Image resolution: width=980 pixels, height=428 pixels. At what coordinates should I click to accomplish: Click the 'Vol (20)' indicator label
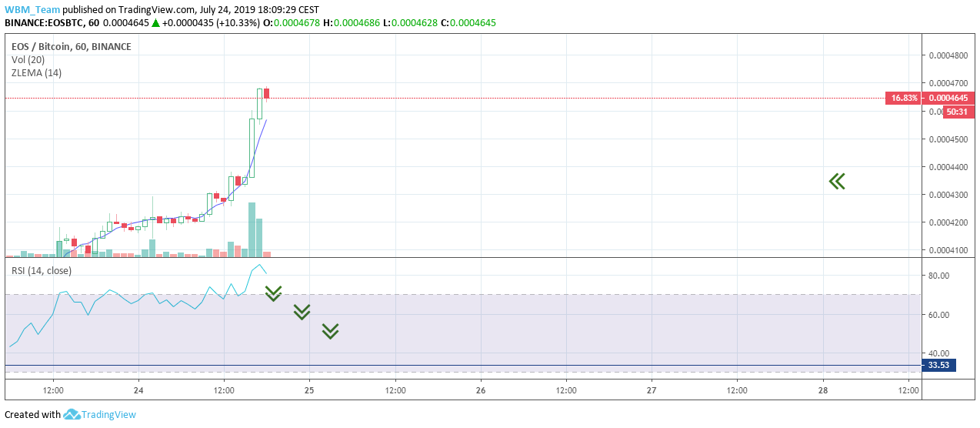[x=28, y=59]
